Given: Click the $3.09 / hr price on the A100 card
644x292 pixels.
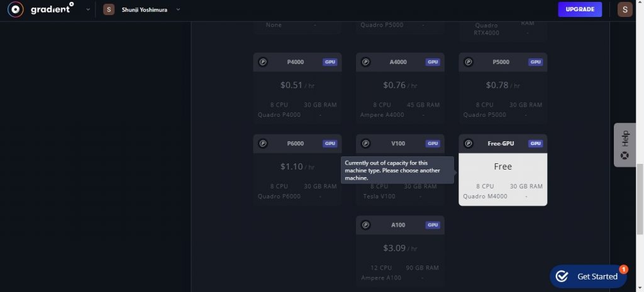Looking at the screenshot, I should pos(400,248).
